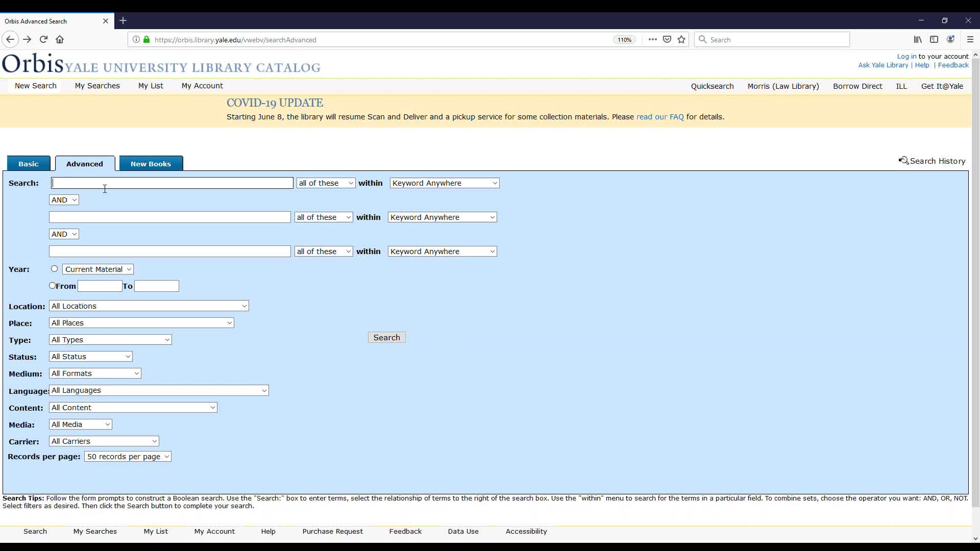Image resolution: width=980 pixels, height=551 pixels.
Task: Reload the current page
Action: tap(43, 39)
